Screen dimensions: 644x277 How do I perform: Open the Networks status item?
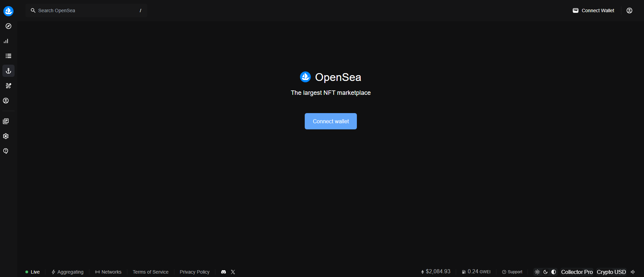(108, 272)
